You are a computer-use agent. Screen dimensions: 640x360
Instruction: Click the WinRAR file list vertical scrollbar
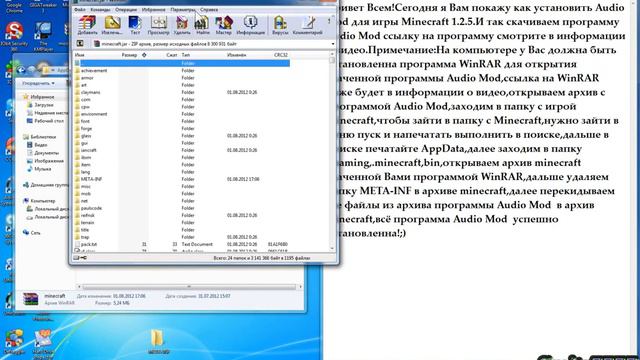point(332,151)
